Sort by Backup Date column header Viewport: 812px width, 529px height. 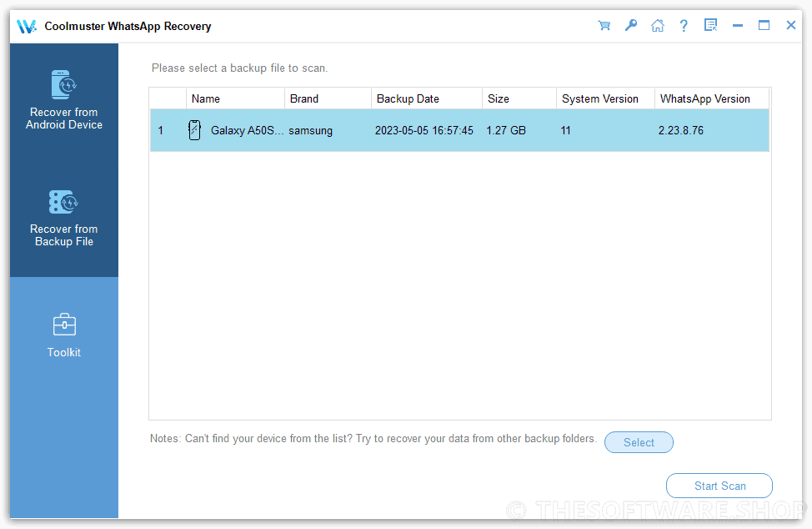[x=427, y=98]
